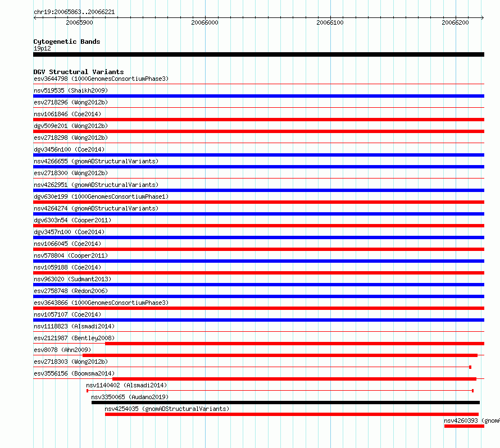Click nsv1059188 (Coe2014) label
The image size is (500, 448).
click(x=67, y=267)
